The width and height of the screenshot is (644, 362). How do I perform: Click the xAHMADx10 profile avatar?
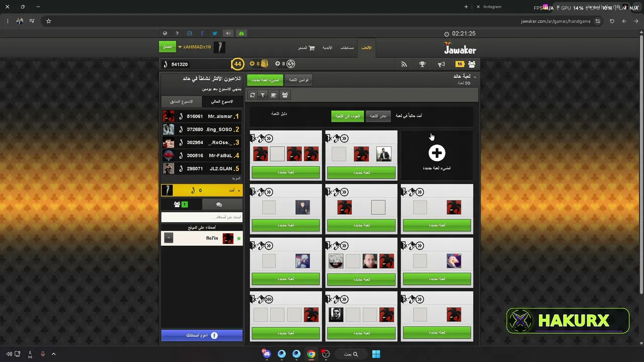[x=219, y=47]
